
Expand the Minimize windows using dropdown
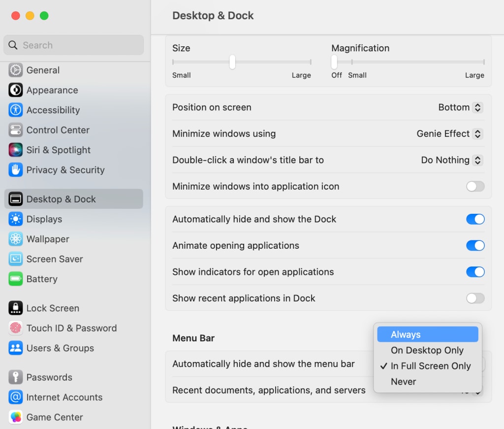click(x=449, y=133)
